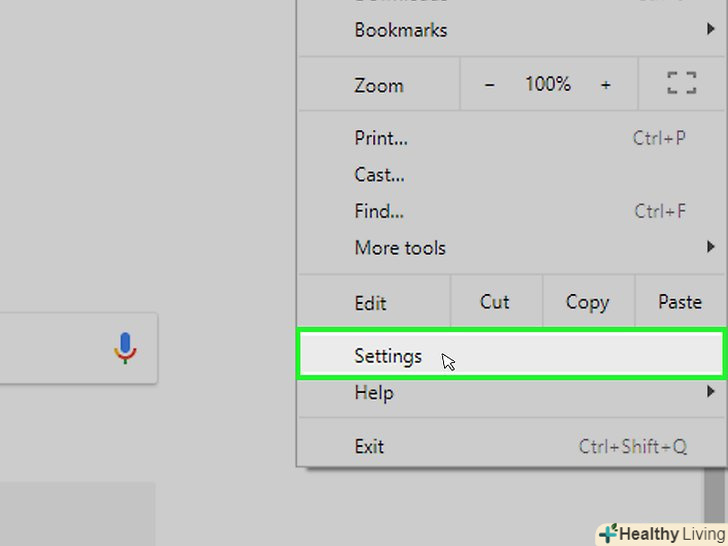The height and width of the screenshot is (546, 728).
Task: Increase zoom with the plus button
Action: [x=605, y=85]
